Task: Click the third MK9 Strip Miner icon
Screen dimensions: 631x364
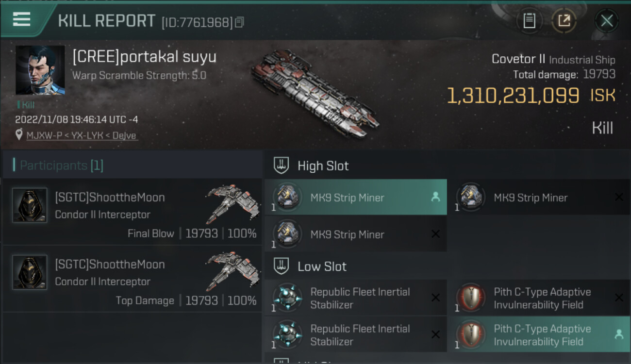Action: click(287, 234)
